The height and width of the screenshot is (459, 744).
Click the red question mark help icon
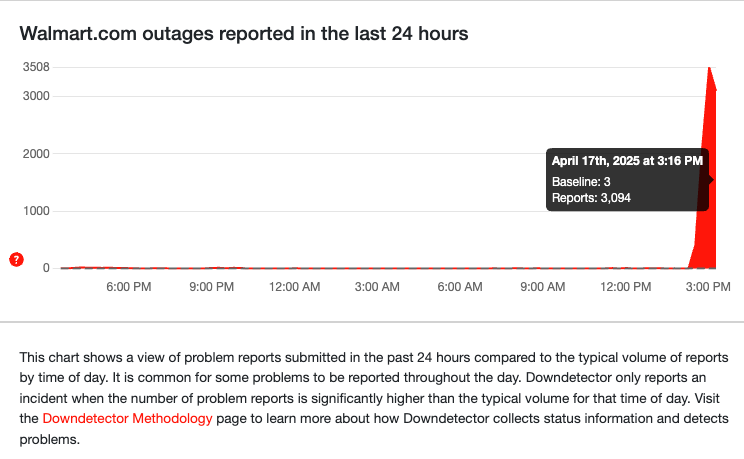(x=16, y=260)
